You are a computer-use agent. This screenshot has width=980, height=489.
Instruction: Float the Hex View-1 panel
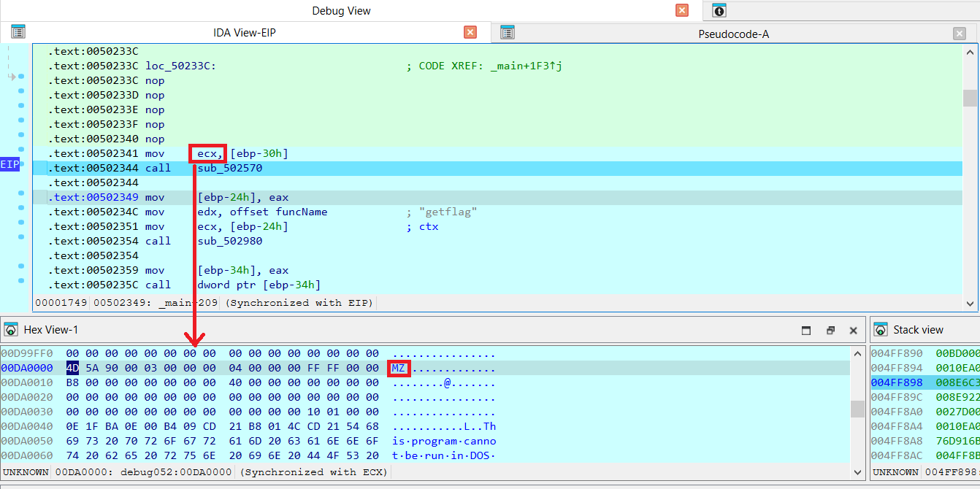tap(830, 330)
